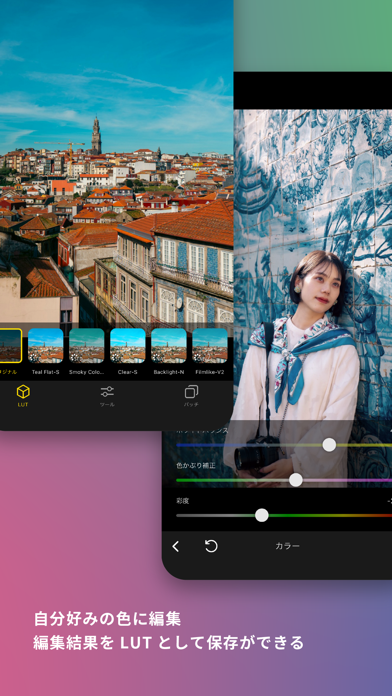The image size is (392, 696).
Task: Adjust the white balance slider handle
Action: tap(329, 445)
